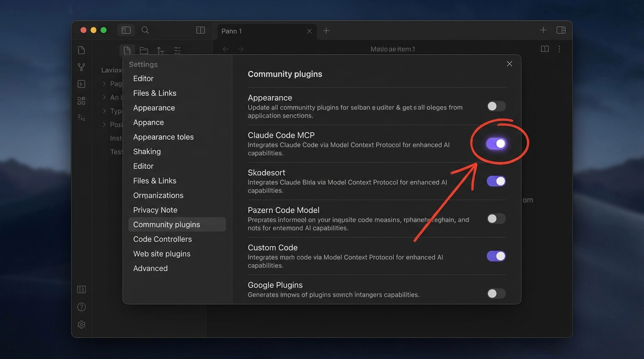Screen dimensions: 644x359
Task: Open the settings gear at bottom left
Action: coord(81,324)
